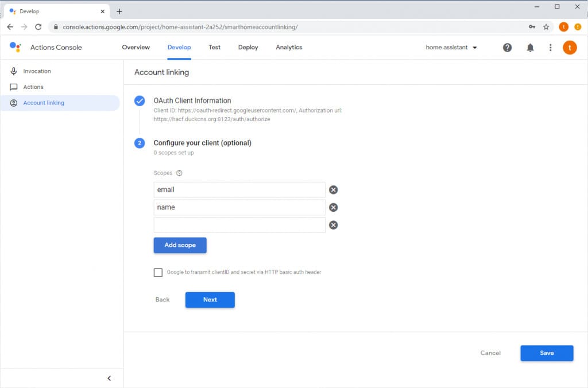Open the help question mark icon

pyautogui.click(x=507, y=48)
